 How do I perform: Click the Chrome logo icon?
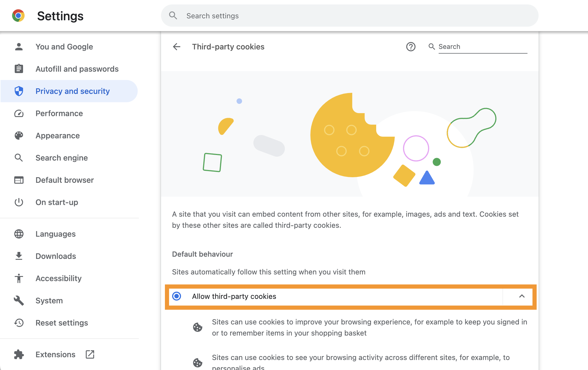[x=18, y=16]
